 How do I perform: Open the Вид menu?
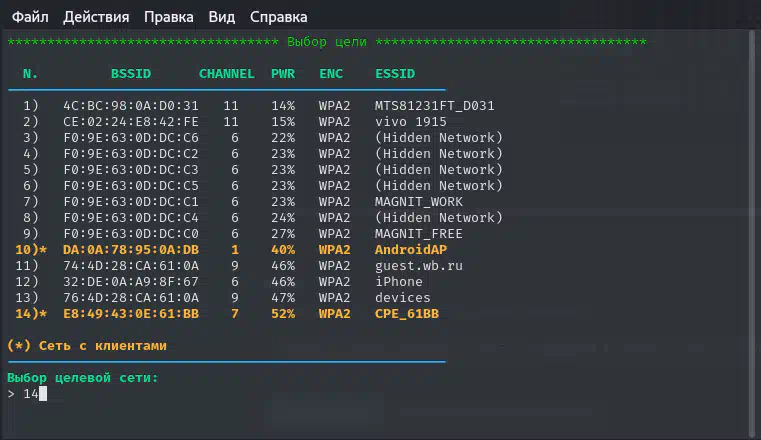pyautogui.click(x=222, y=17)
